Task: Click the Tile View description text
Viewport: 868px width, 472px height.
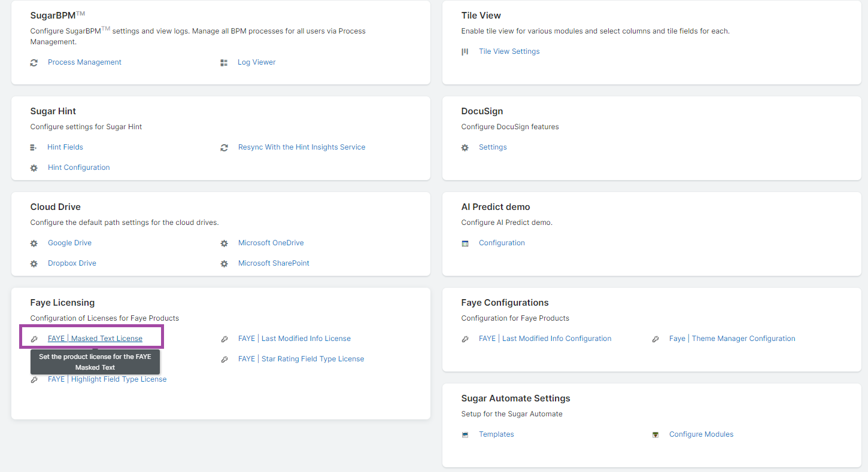Action: tap(596, 31)
